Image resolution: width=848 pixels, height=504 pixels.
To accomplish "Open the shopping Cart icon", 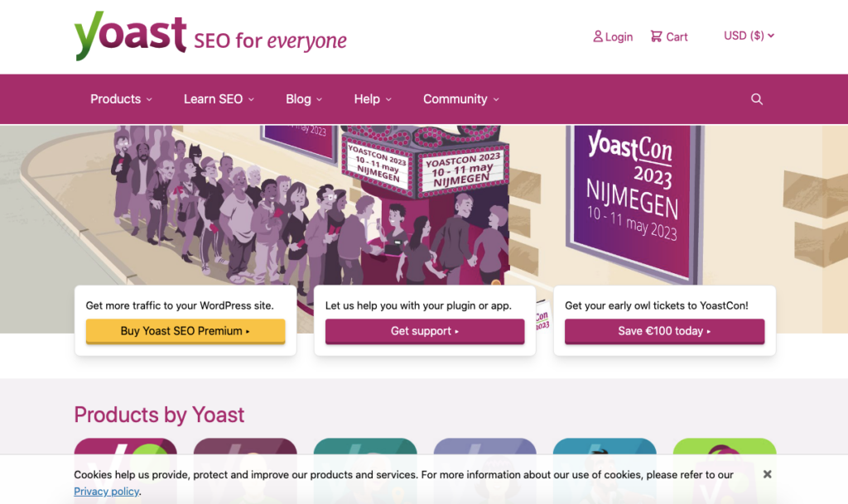I will tap(656, 36).
